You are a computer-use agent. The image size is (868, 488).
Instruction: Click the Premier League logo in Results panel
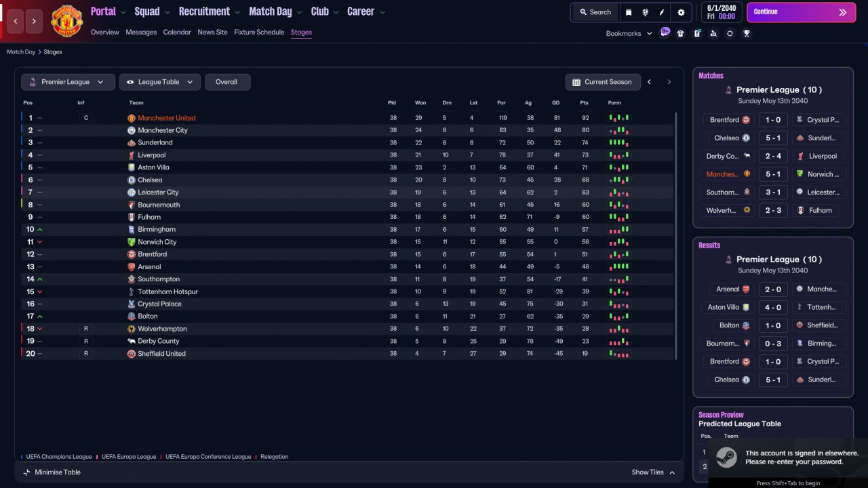(x=728, y=259)
